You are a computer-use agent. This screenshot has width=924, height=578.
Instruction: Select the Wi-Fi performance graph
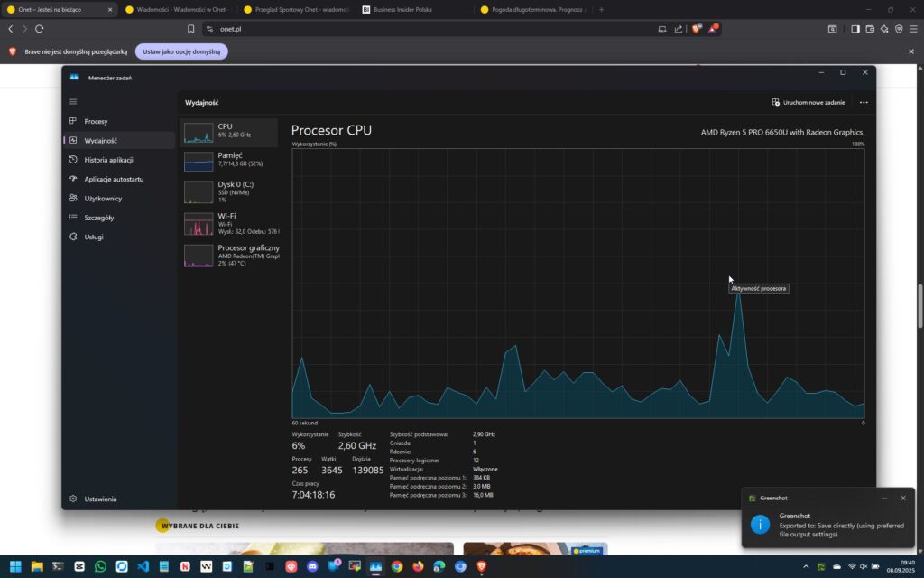[229, 223]
